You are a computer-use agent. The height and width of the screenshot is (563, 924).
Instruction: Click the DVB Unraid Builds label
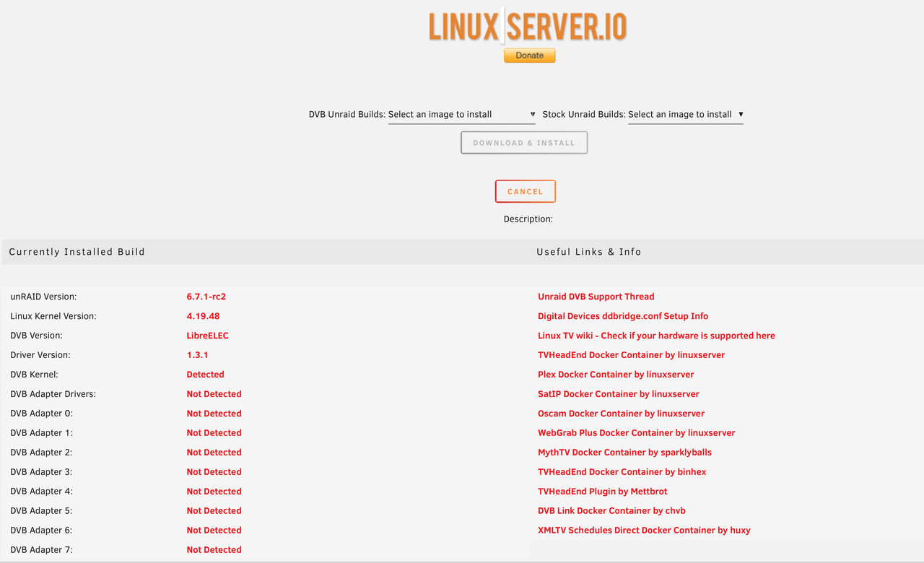pos(347,115)
